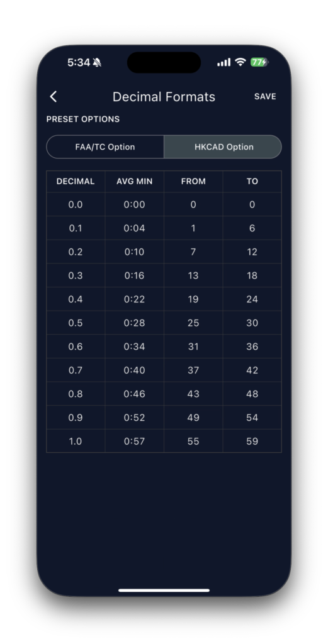This screenshot has height=644, width=328.
Task: Tap the 5:34 status bar clock
Action: pos(79,62)
